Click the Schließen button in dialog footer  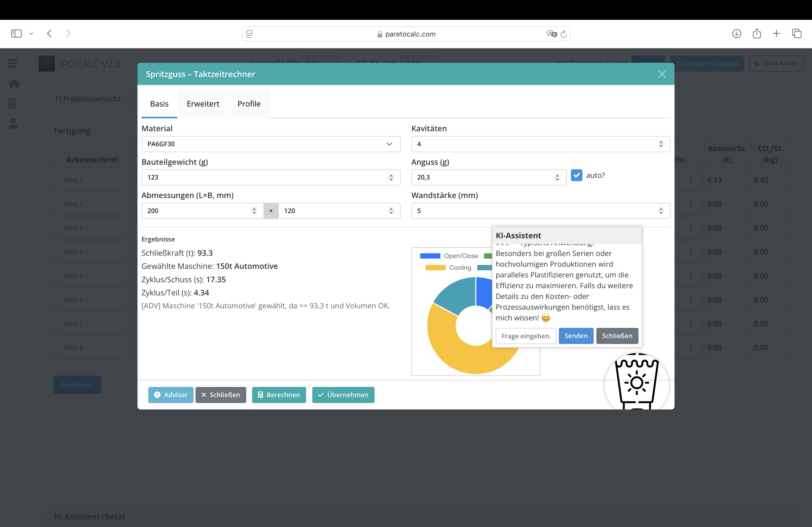tap(221, 395)
